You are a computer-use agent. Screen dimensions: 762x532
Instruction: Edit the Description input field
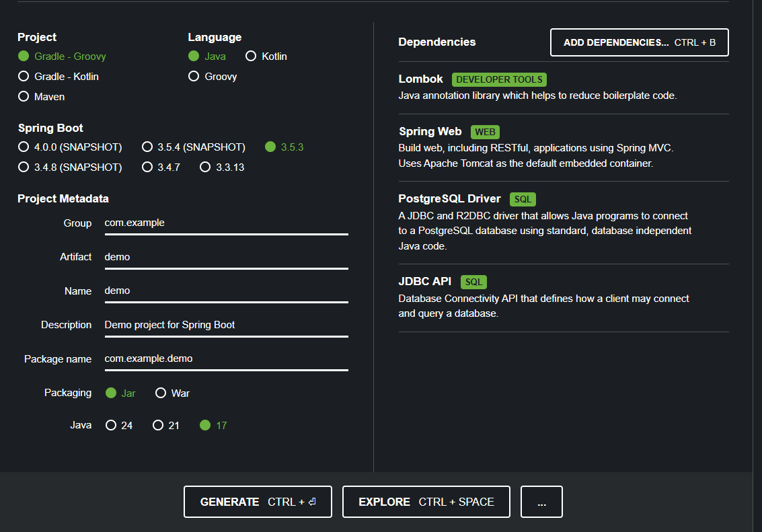tap(227, 325)
